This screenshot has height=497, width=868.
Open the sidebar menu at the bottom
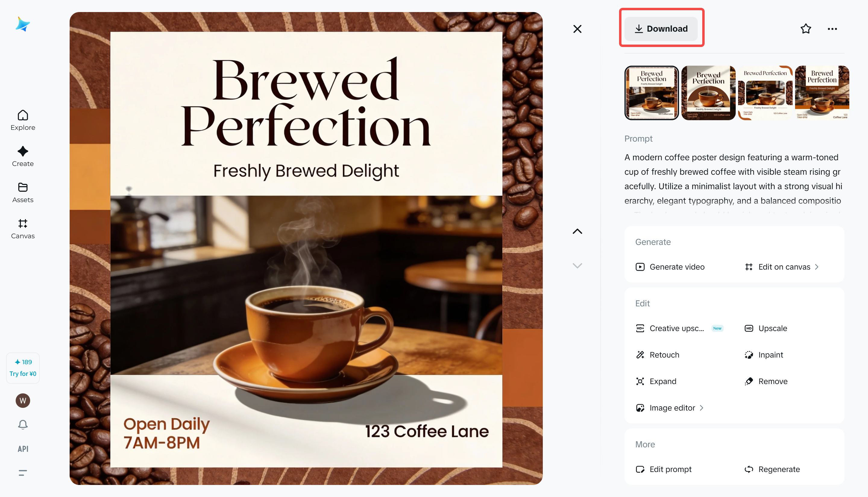point(23,473)
